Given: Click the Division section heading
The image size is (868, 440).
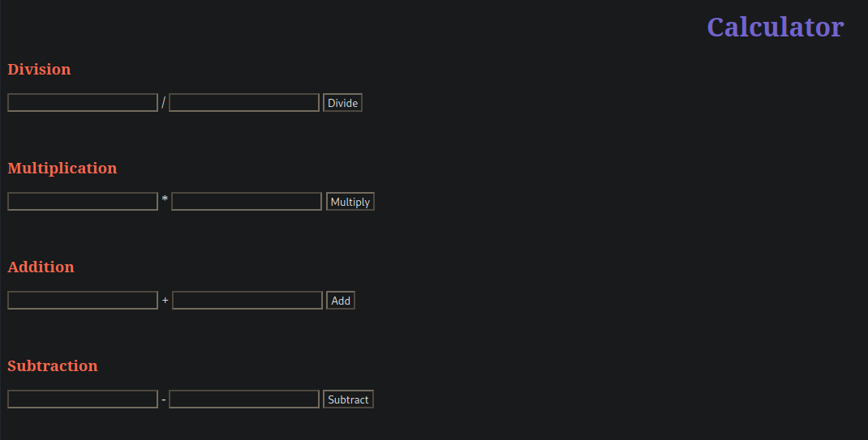Looking at the screenshot, I should point(39,70).
